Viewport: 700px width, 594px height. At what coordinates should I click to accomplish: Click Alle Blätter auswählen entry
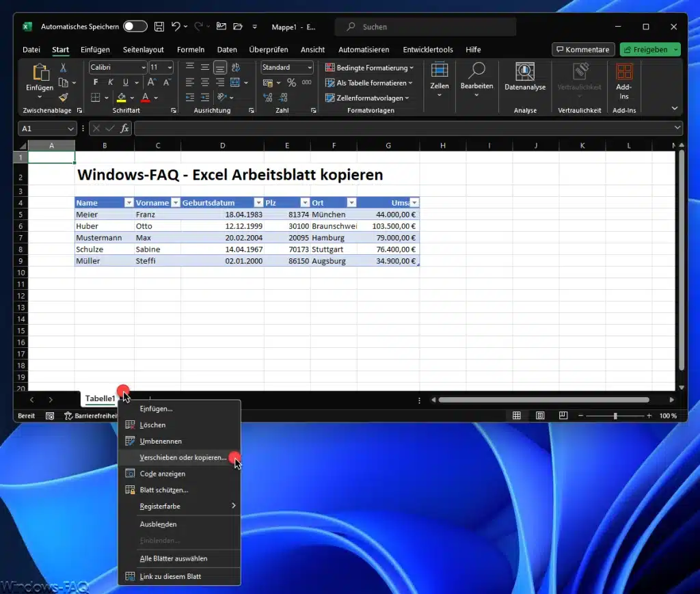click(x=180, y=558)
